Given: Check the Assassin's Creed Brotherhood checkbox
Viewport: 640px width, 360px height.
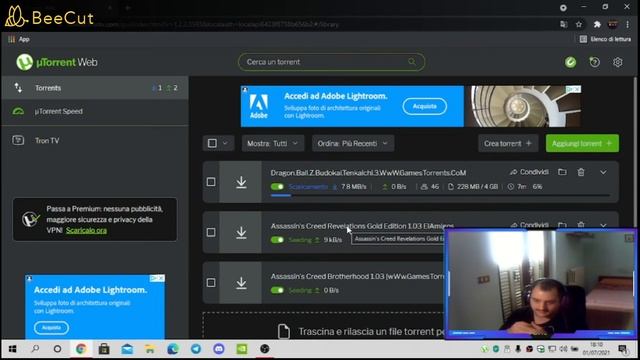Looking at the screenshot, I should pos(211,282).
